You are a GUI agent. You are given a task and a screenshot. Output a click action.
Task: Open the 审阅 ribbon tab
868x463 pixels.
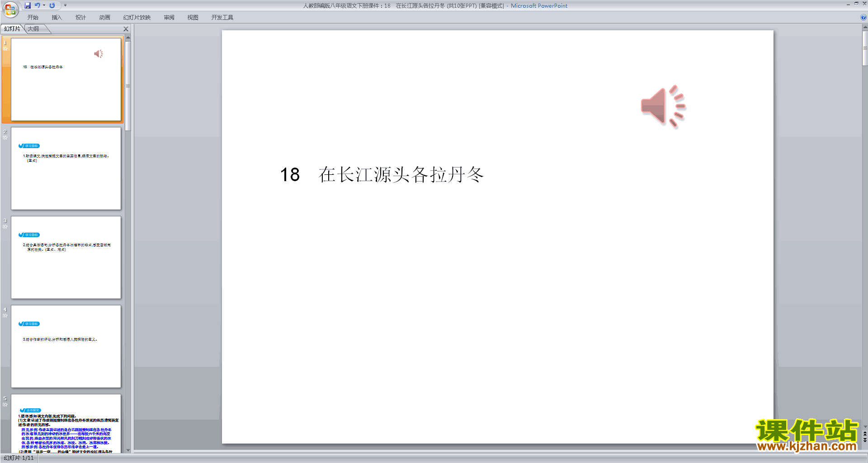pyautogui.click(x=169, y=18)
